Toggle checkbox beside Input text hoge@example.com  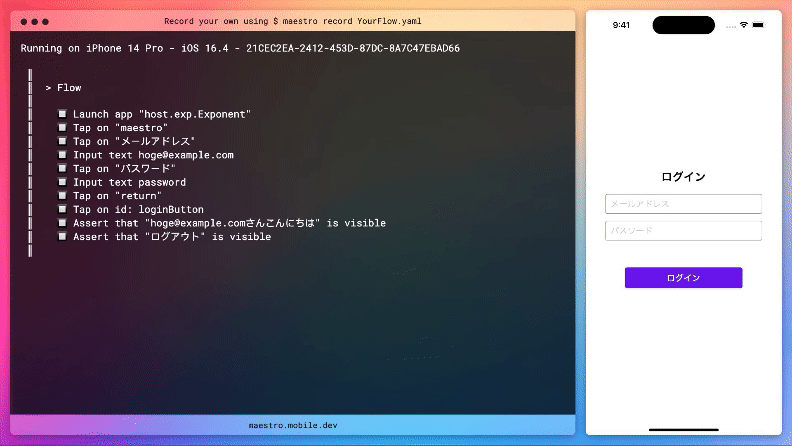(x=62, y=155)
